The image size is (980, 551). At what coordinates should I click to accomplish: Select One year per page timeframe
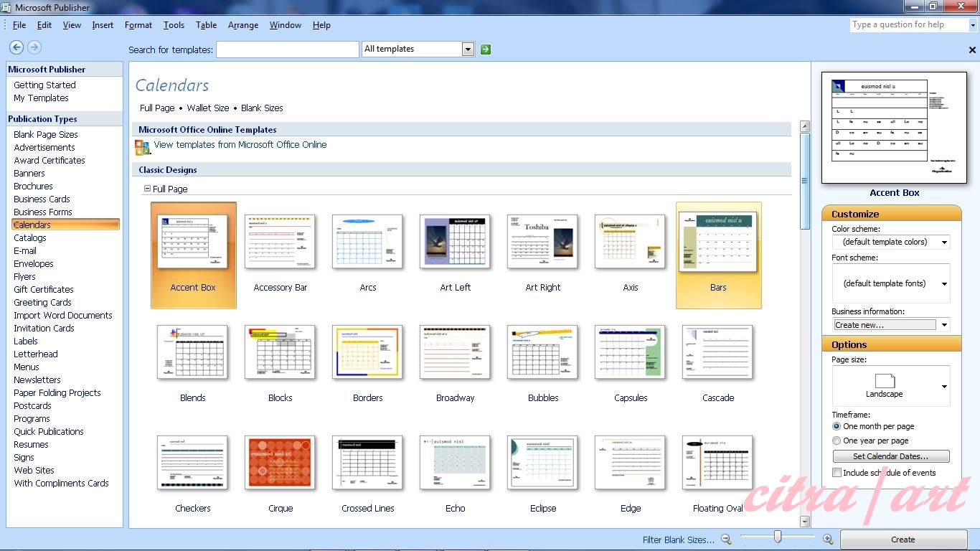tap(837, 441)
